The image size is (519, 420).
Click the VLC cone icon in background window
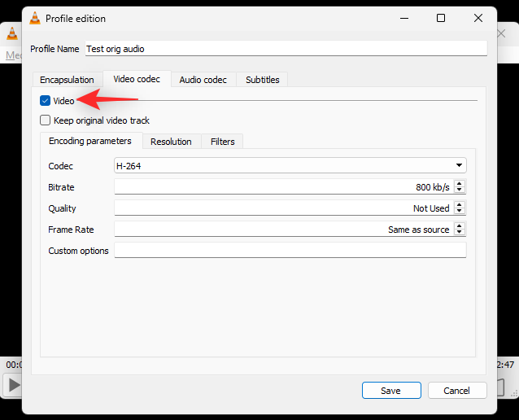click(x=12, y=33)
